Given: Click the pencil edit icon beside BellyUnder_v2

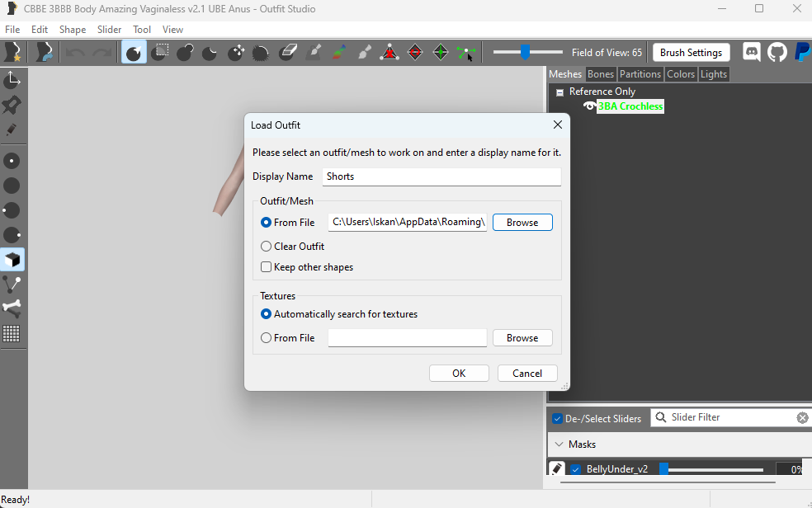Looking at the screenshot, I should [x=557, y=468].
